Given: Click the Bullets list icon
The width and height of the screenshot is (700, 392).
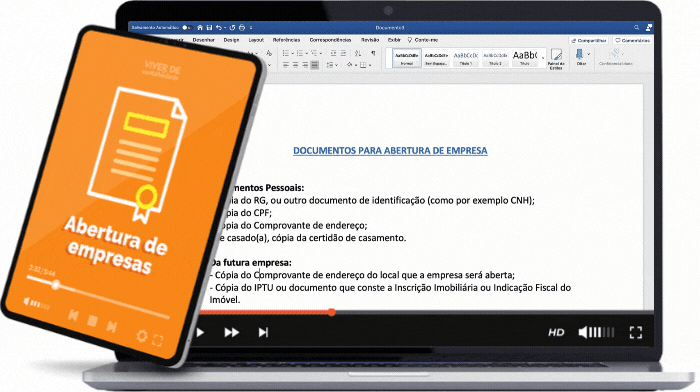Looking at the screenshot, I should coord(286,53).
